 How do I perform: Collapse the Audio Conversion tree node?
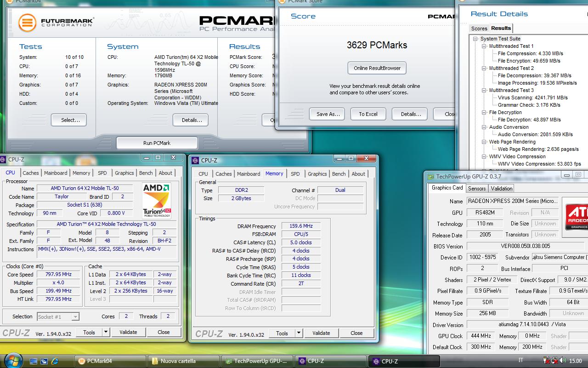pyautogui.click(x=484, y=127)
